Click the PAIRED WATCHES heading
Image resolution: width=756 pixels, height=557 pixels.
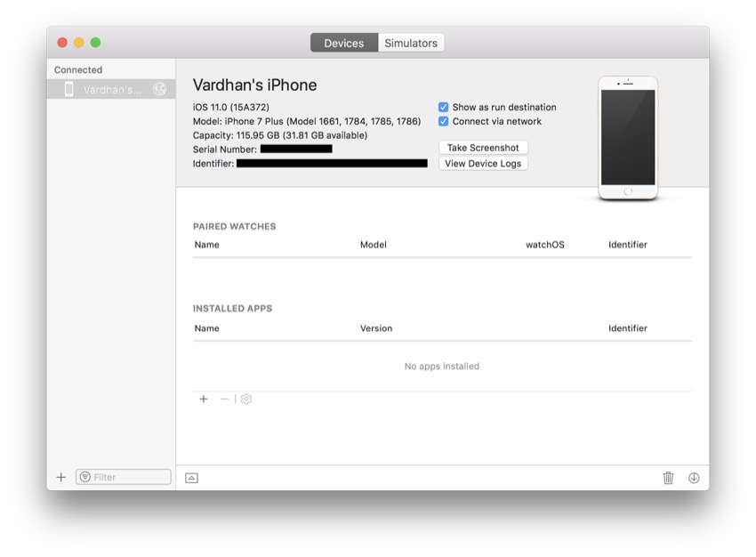pos(234,226)
